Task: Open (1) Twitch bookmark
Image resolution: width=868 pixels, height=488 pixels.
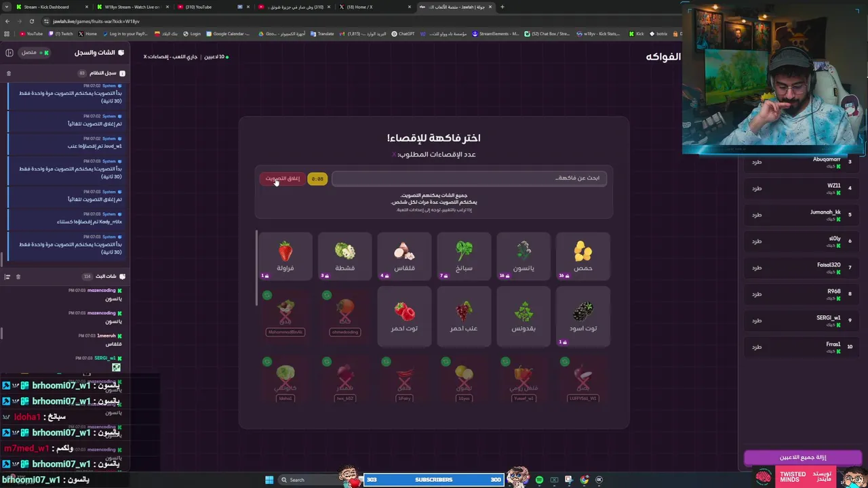Action: point(60,34)
